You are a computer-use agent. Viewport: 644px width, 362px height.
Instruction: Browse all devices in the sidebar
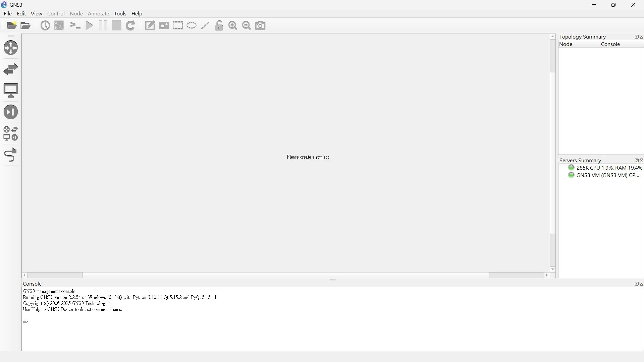click(x=11, y=133)
